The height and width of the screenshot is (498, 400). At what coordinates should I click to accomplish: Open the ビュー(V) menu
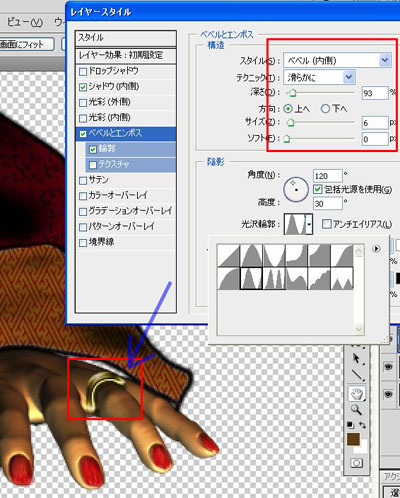coord(25,22)
